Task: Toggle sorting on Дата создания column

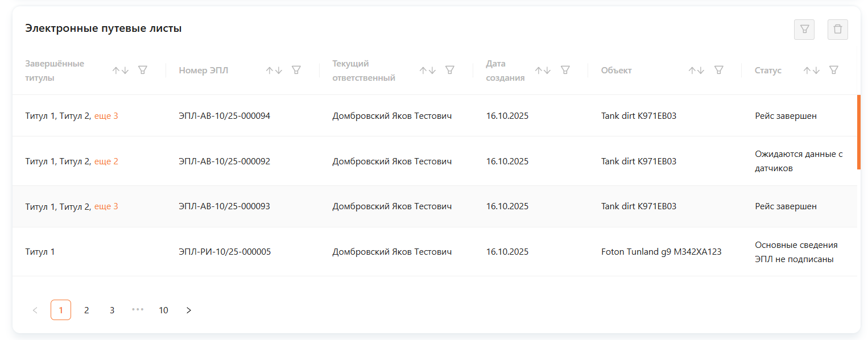Action: pyautogui.click(x=543, y=71)
